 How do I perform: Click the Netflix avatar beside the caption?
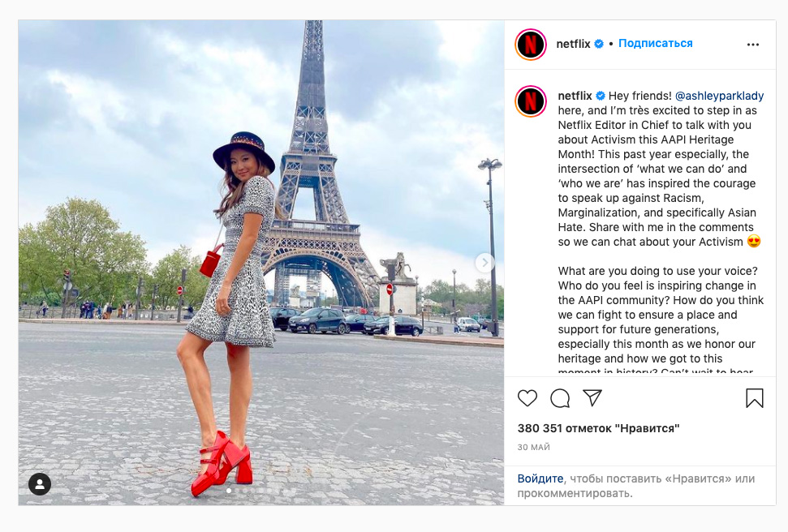[531, 101]
